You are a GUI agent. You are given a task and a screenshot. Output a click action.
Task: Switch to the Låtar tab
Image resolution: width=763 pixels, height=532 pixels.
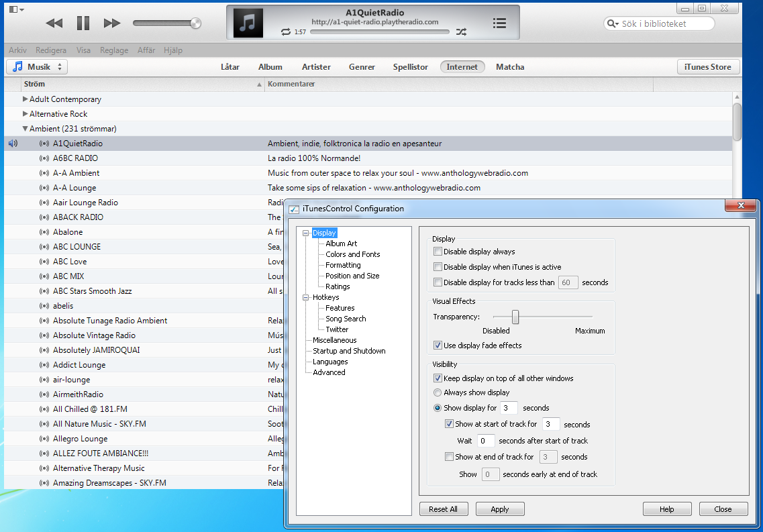coord(230,67)
